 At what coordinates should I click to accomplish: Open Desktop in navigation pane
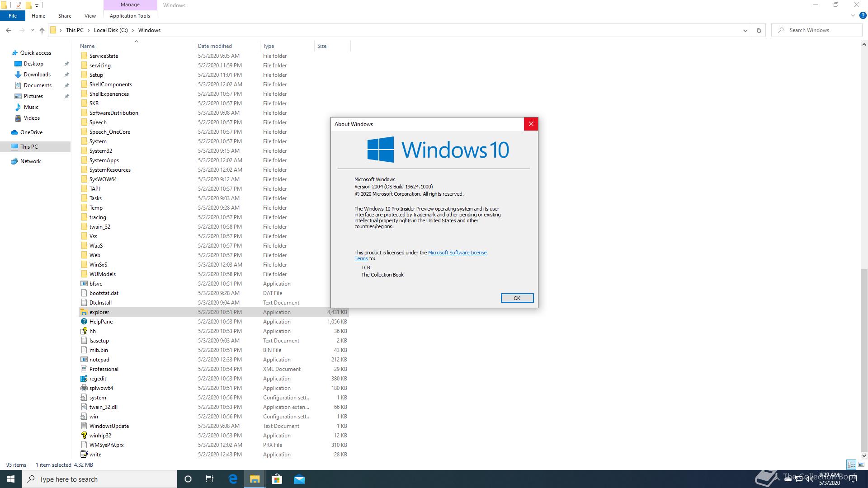click(x=33, y=64)
